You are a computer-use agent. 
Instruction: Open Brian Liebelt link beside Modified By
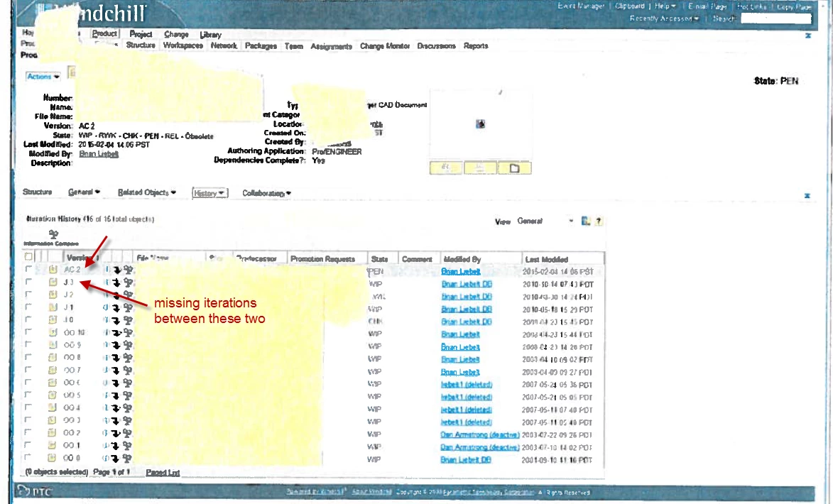click(99, 154)
